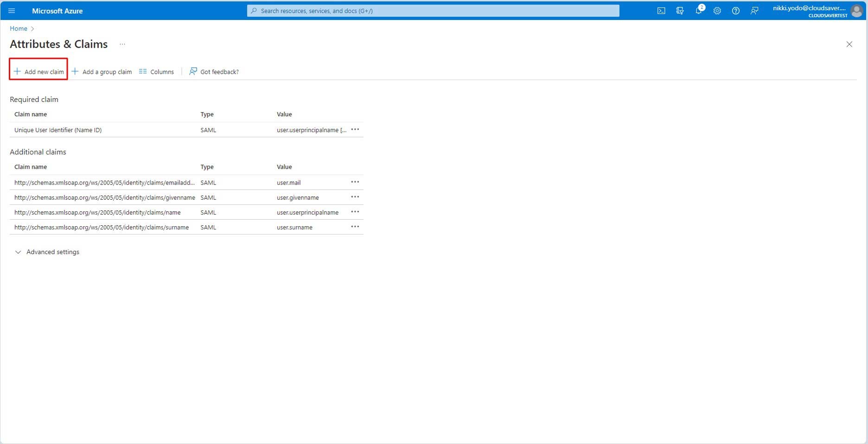Open the Settings gear in the header
This screenshot has height=444, width=868.
[717, 11]
